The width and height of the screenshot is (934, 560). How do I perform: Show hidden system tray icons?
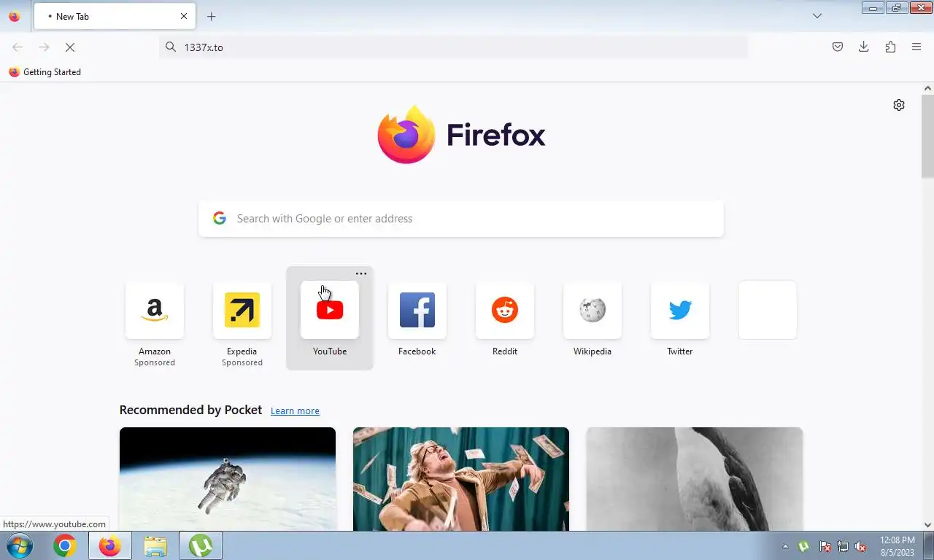(x=785, y=546)
